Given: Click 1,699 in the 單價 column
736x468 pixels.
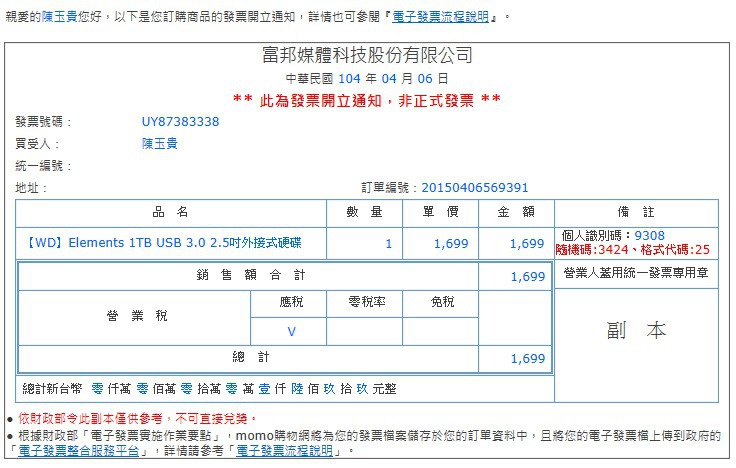Looking at the screenshot, I should (x=451, y=244).
